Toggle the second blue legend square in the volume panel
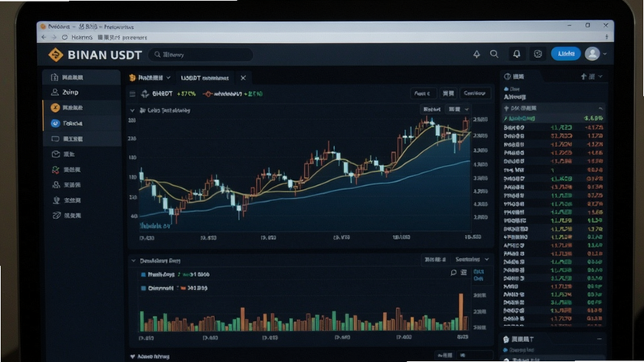The height and width of the screenshot is (362, 644). click(143, 289)
